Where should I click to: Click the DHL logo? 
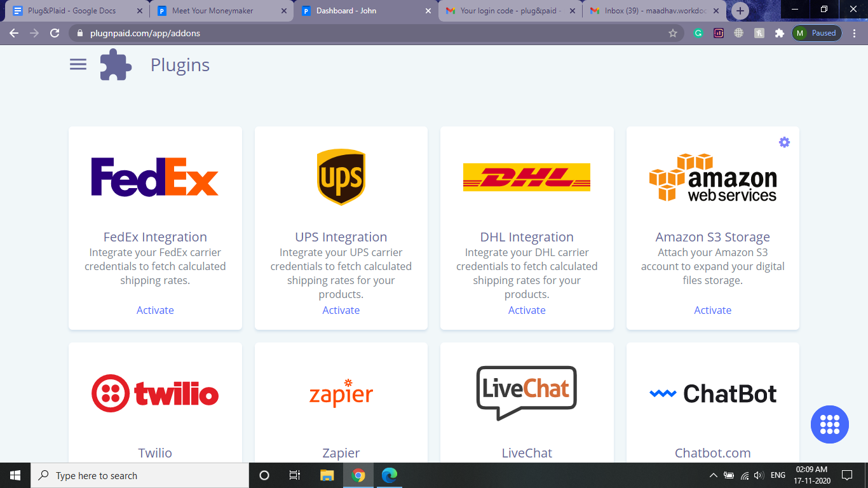pyautogui.click(x=527, y=177)
